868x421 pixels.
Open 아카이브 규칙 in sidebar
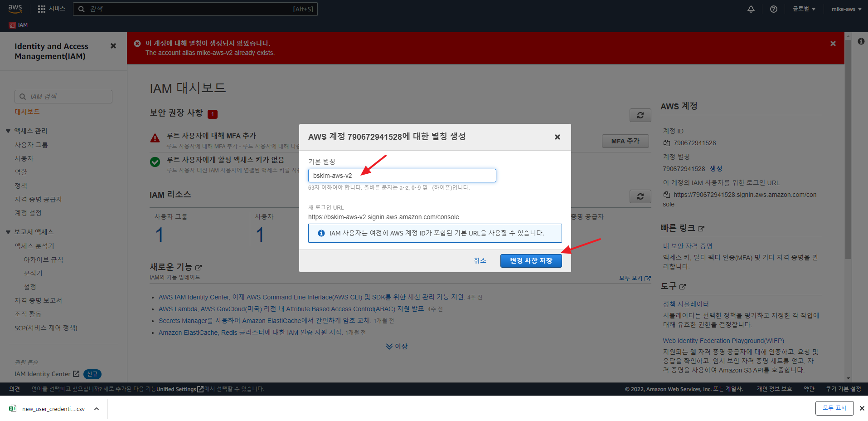coord(44,259)
